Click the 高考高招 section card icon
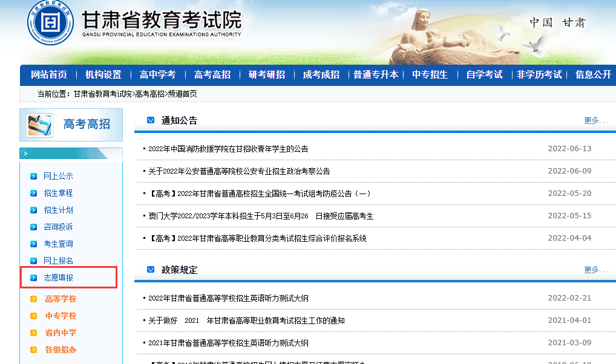 pos(40,125)
